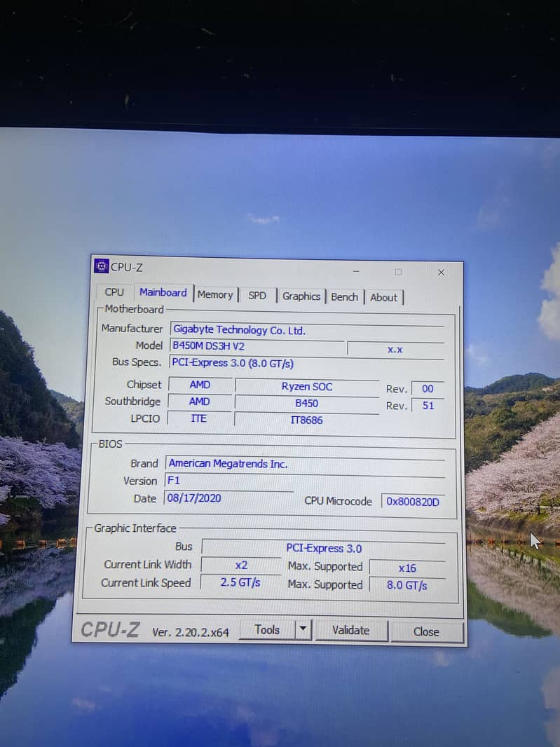
Task: Minimize the CPU-Z window
Action: click(x=356, y=272)
